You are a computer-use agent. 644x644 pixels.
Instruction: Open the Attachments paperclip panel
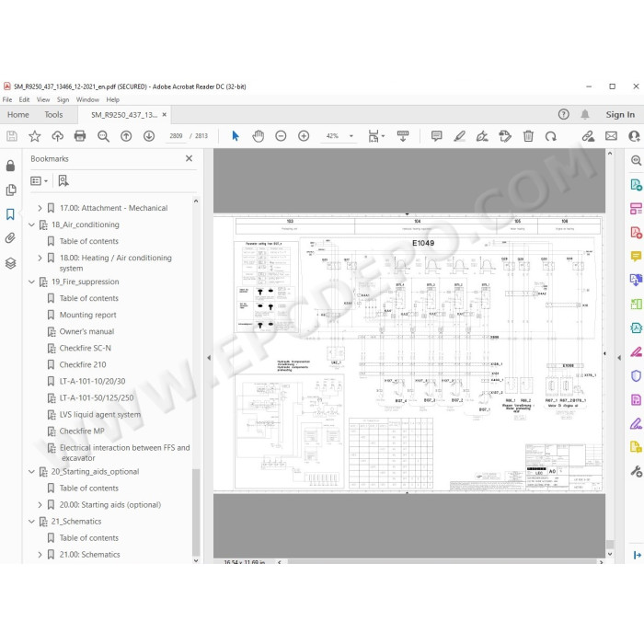click(11, 238)
